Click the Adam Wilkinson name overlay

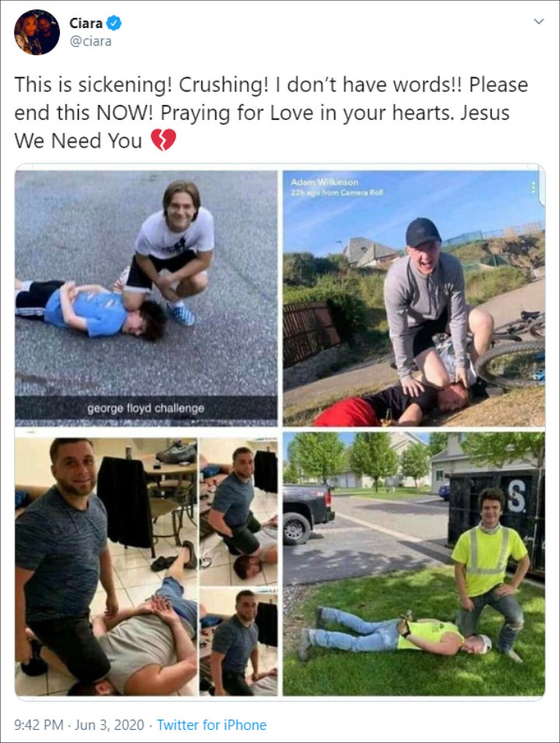click(324, 182)
